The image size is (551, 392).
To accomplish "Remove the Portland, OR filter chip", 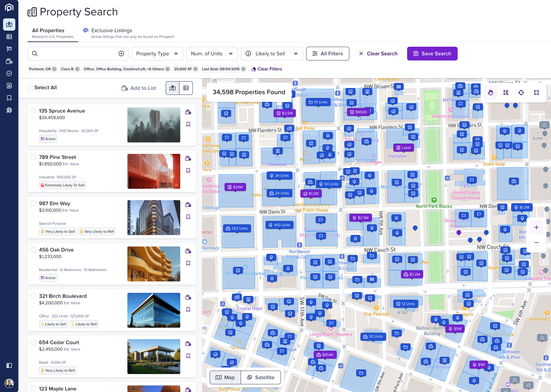I will point(54,69).
